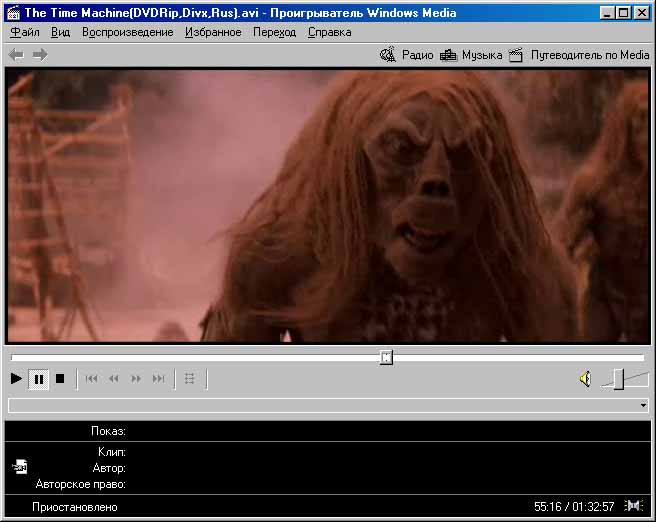The image size is (656, 522).
Task: Open the Файл menu
Action: tap(25, 32)
